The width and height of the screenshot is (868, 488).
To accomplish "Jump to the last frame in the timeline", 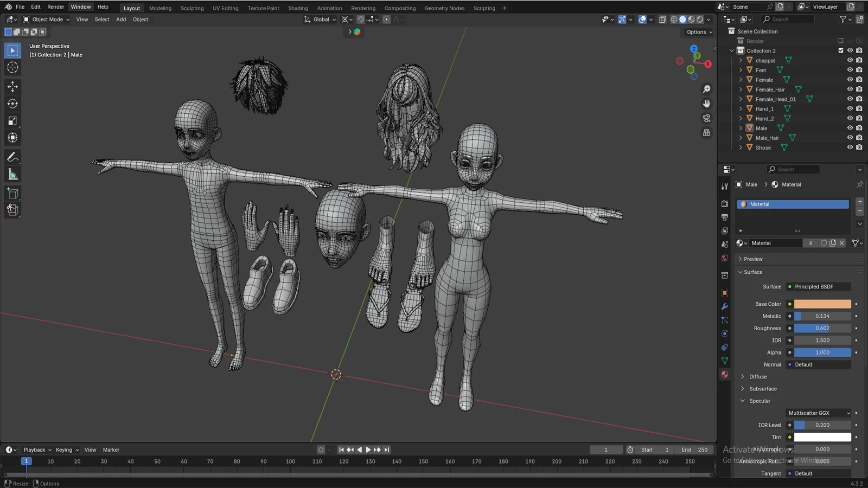I will pos(386,450).
